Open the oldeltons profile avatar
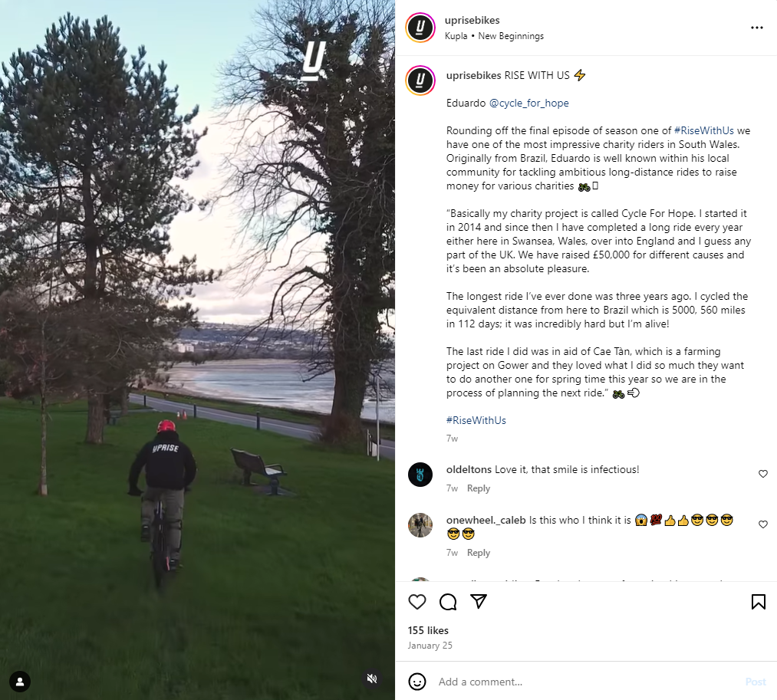The width and height of the screenshot is (777, 700). (420, 475)
